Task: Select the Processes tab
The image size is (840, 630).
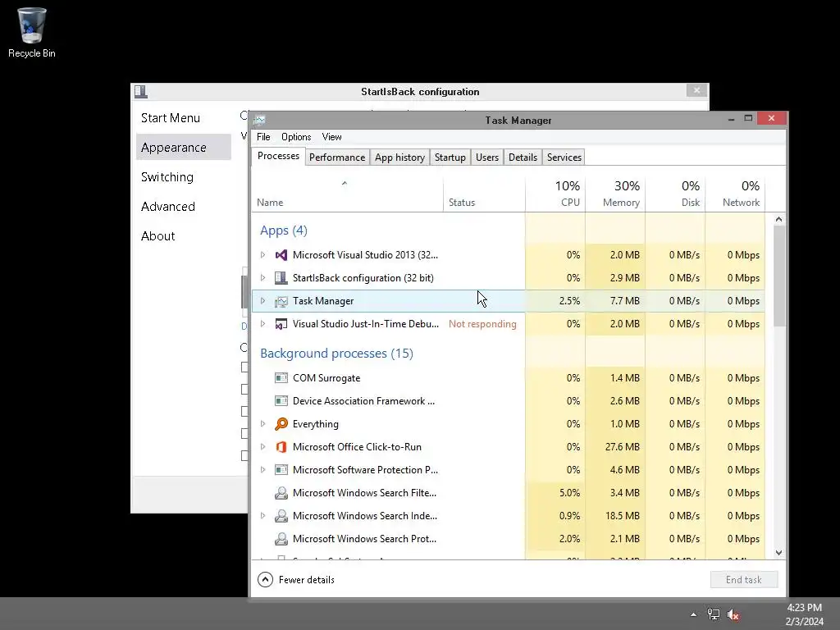Action: (x=278, y=156)
